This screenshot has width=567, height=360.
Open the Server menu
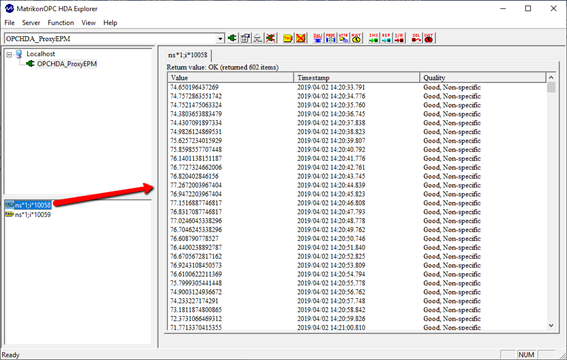tap(31, 22)
